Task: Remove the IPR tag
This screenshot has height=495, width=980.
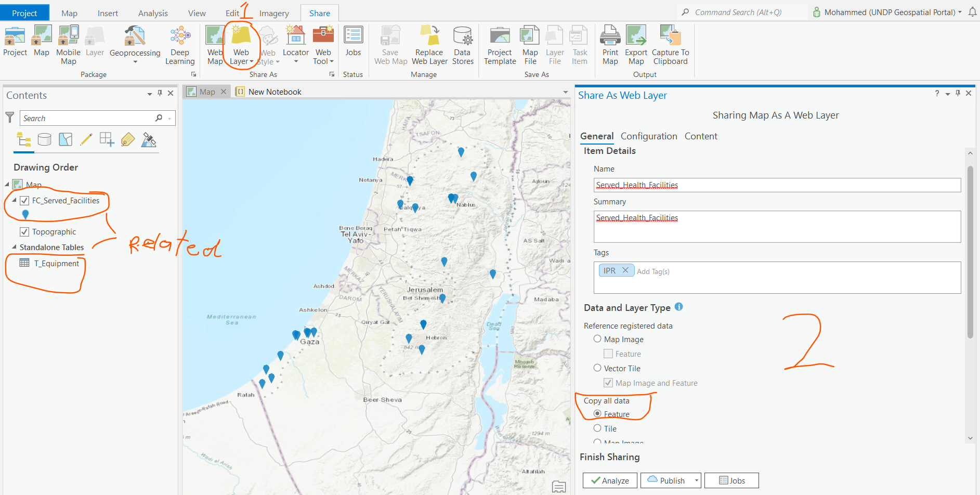Action: point(625,270)
